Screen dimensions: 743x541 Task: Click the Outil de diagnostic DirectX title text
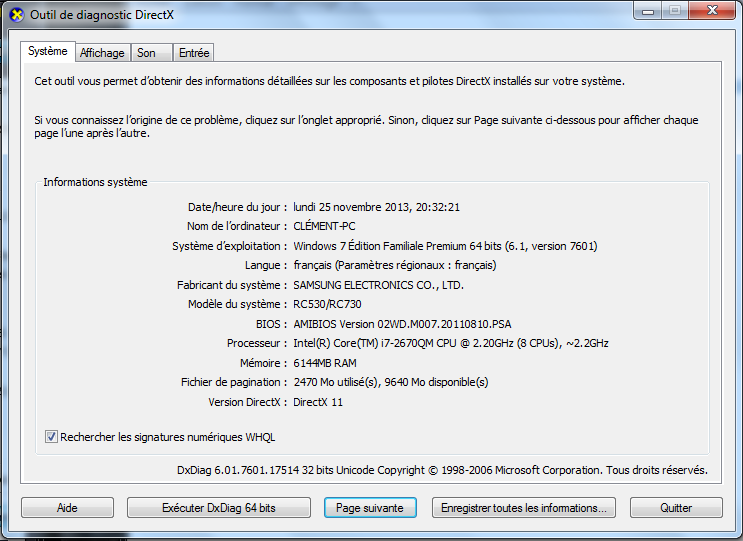click(x=102, y=15)
